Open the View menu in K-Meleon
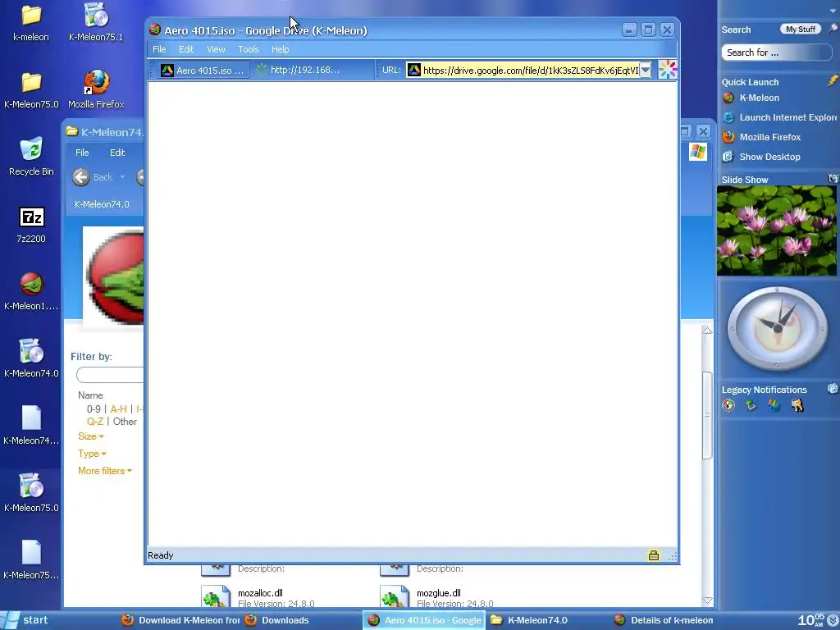Image resolution: width=840 pixels, height=630 pixels. click(216, 49)
